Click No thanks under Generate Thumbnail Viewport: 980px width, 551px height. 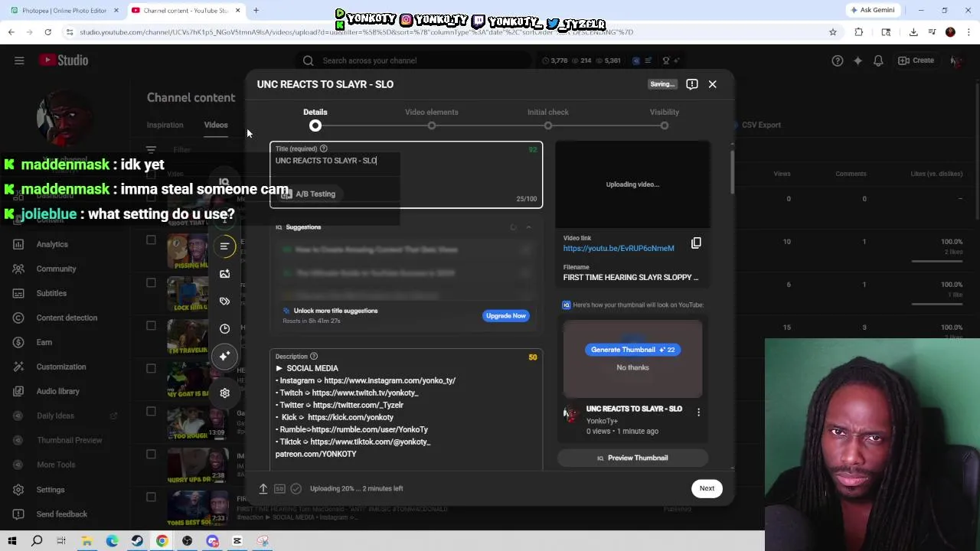[633, 367]
